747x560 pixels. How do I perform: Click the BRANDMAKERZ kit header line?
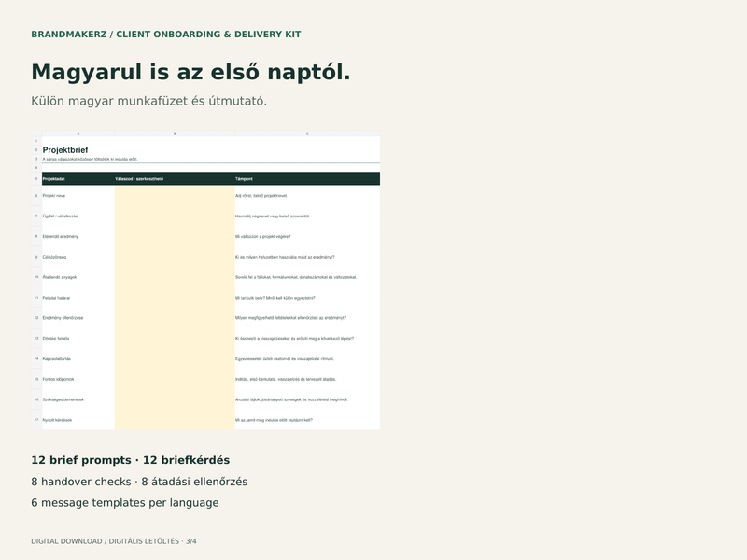(166, 35)
